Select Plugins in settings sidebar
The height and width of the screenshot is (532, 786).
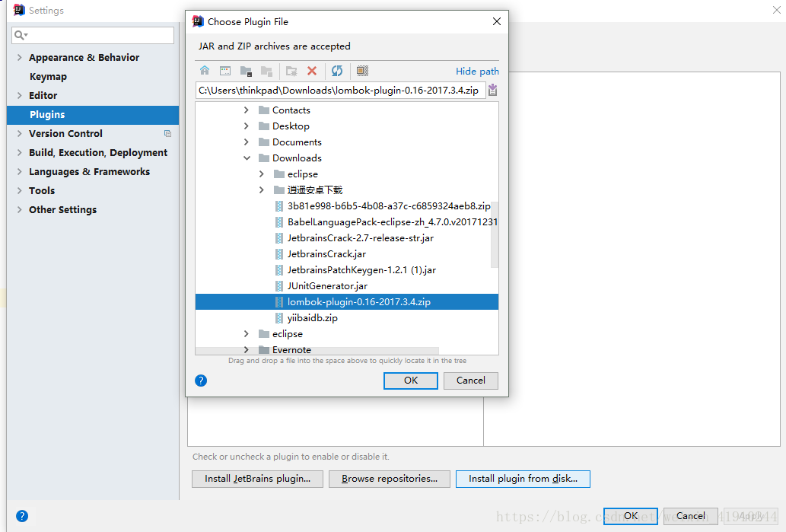93,115
